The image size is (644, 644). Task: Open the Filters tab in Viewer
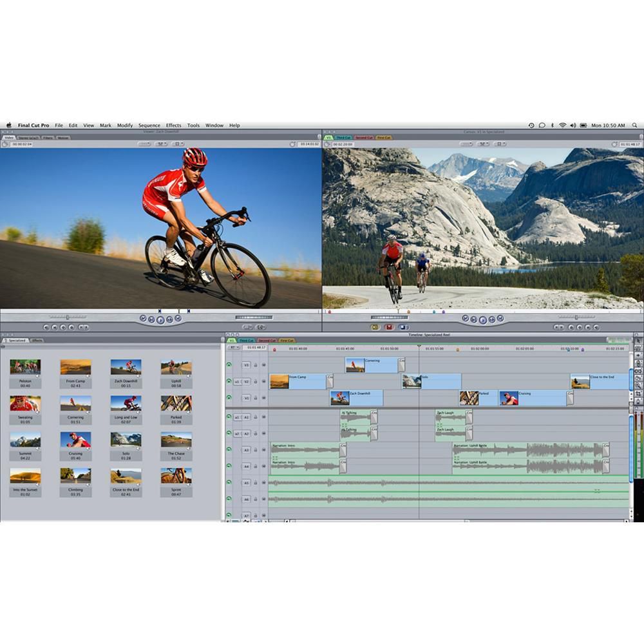[x=48, y=138]
